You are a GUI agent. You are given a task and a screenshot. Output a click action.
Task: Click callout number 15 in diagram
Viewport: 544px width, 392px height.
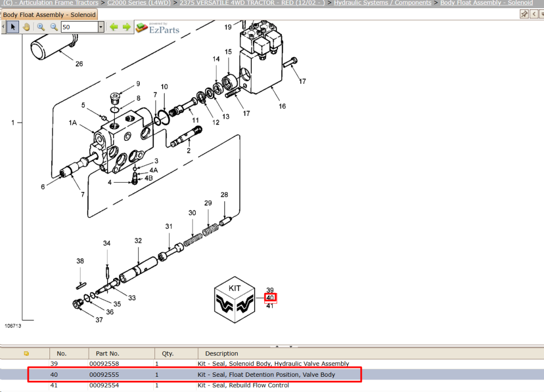click(228, 52)
